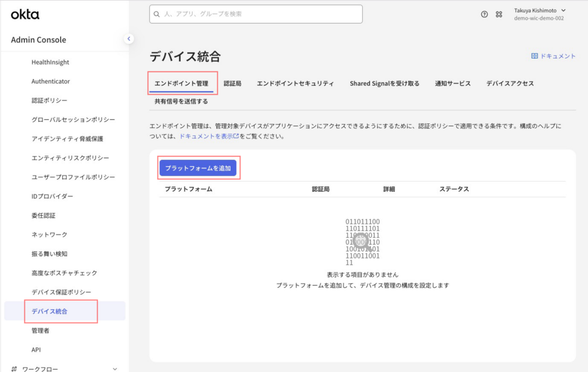Click the Okta logo

click(25, 15)
